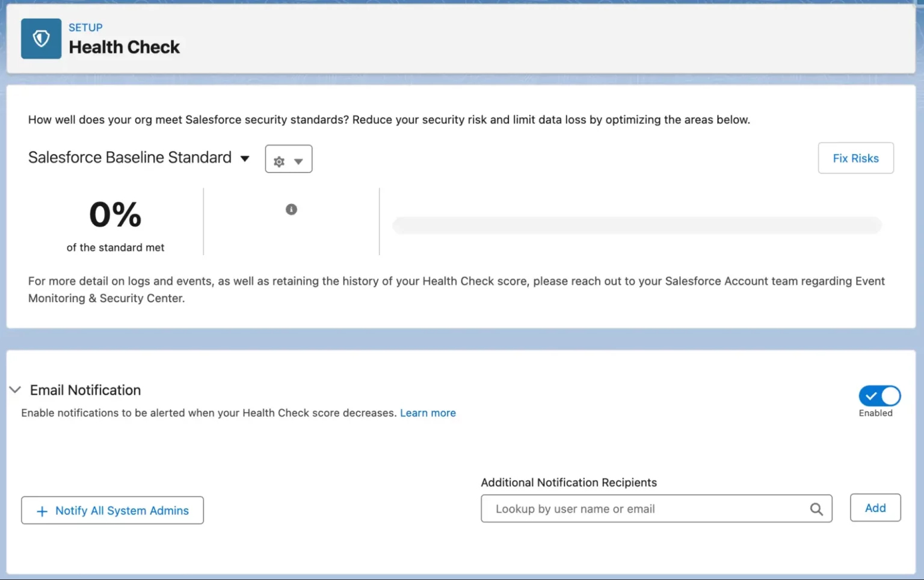
Task: Click the Salesforce Baseline Standard title text
Action: pyautogui.click(x=130, y=158)
